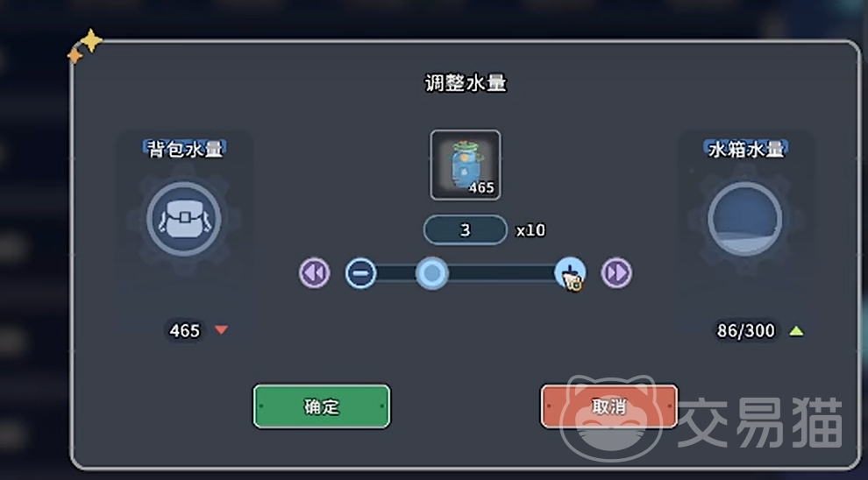Click the 调整水量 dialog title
Screen dimensions: 868x480
(466, 83)
